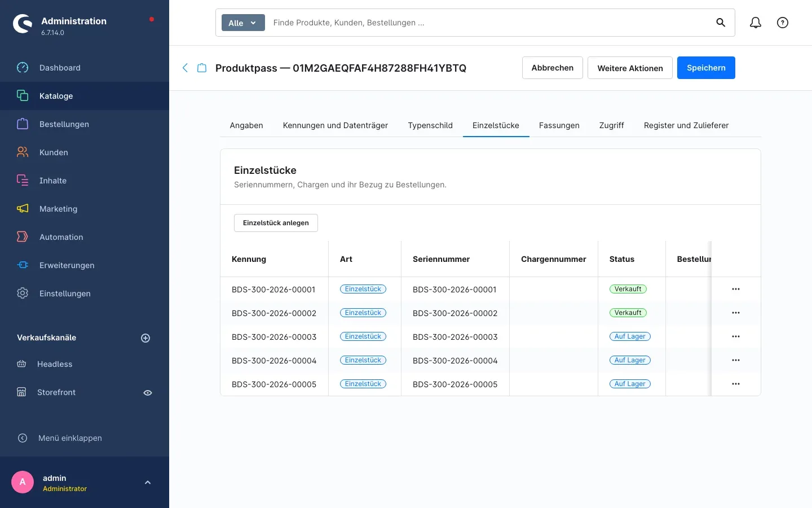Open notifications bell
The height and width of the screenshot is (508, 812).
click(756, 23)
